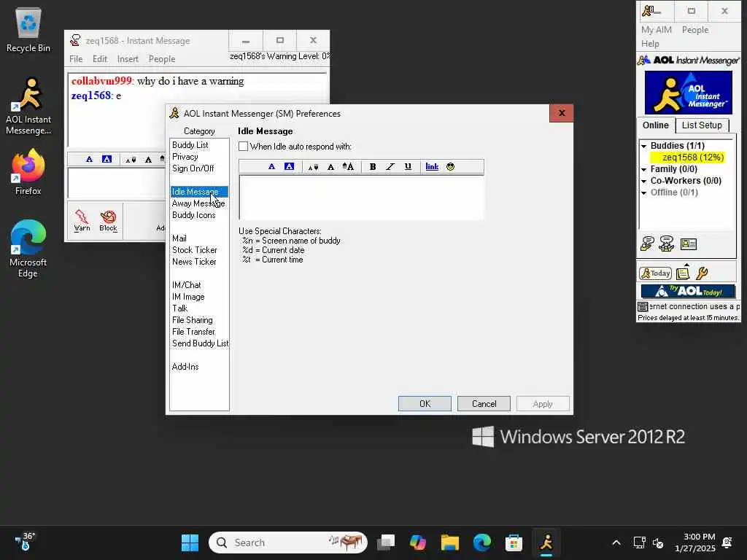Cancel the Preferences dialog
Screen dimensions: 747x560
coord(484,404)
